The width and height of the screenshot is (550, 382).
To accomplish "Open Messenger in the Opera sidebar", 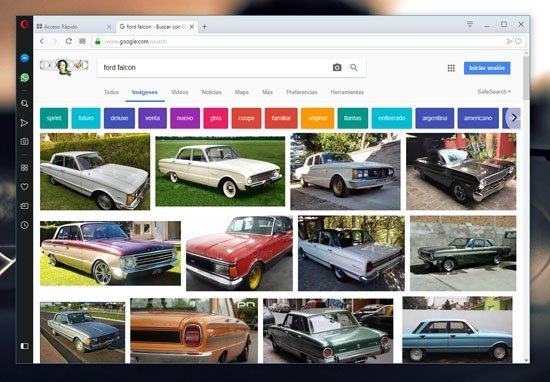I will pyautogui.click(x=24, y=58).
